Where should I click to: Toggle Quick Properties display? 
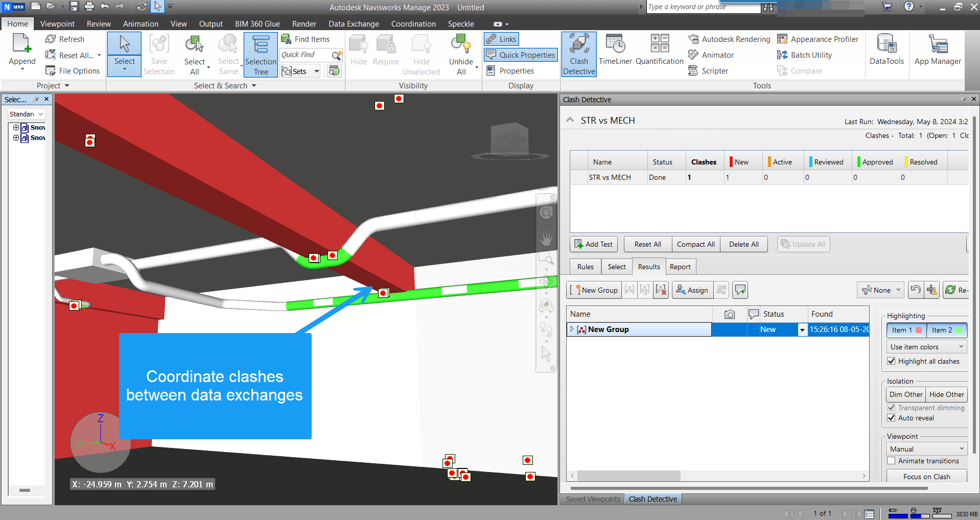click(520, 55)
